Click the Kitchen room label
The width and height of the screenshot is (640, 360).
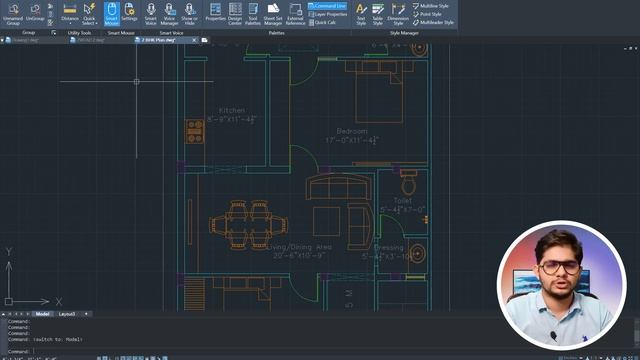[x=232, y=111]
